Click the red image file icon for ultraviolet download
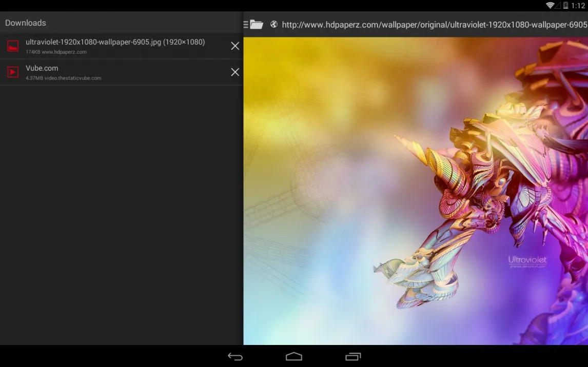Screen dimensions: 588x367 13,46
